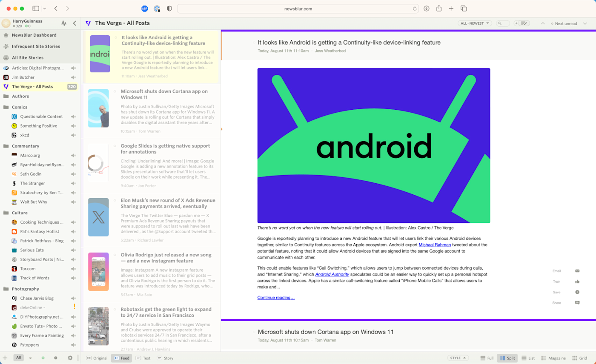596x364 pixels.
Task: Click the AdBlock Plus extension icon
Action: (145, 9)
